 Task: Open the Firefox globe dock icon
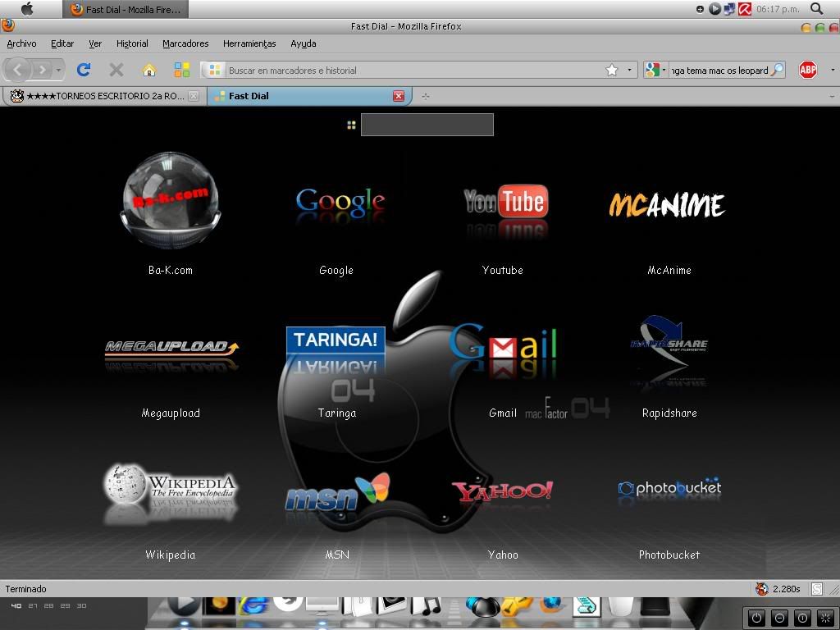[552, 606]
